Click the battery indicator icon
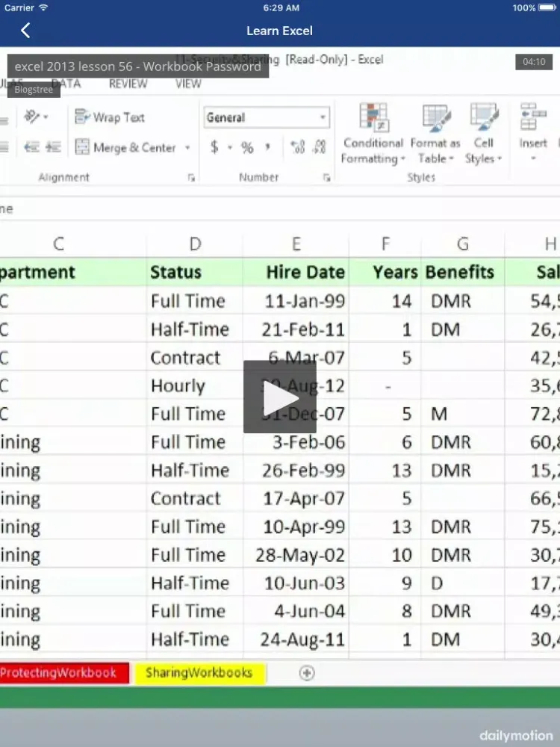560x747 pixels. 547,7
